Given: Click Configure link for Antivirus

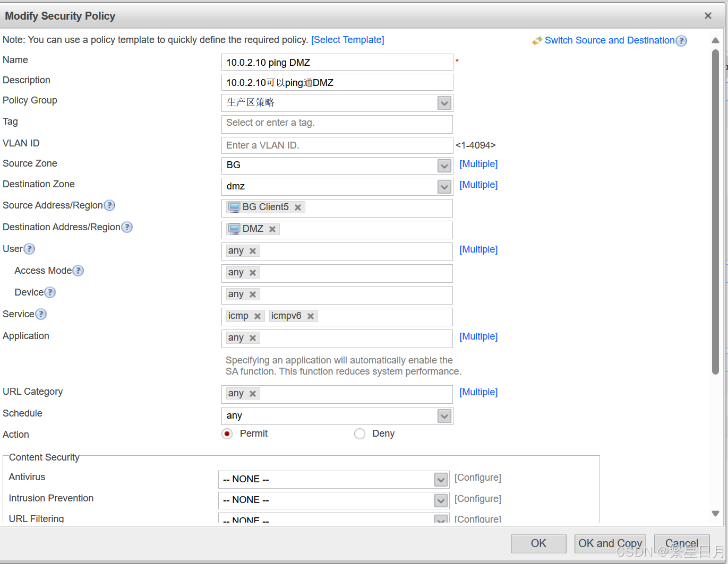Looking at the screenshot, I should 478,478.
